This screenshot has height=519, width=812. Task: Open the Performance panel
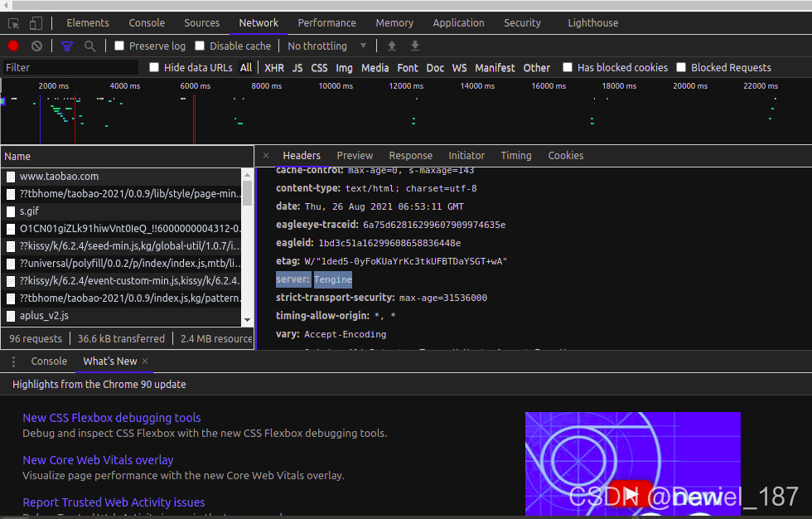coord(326,22)
